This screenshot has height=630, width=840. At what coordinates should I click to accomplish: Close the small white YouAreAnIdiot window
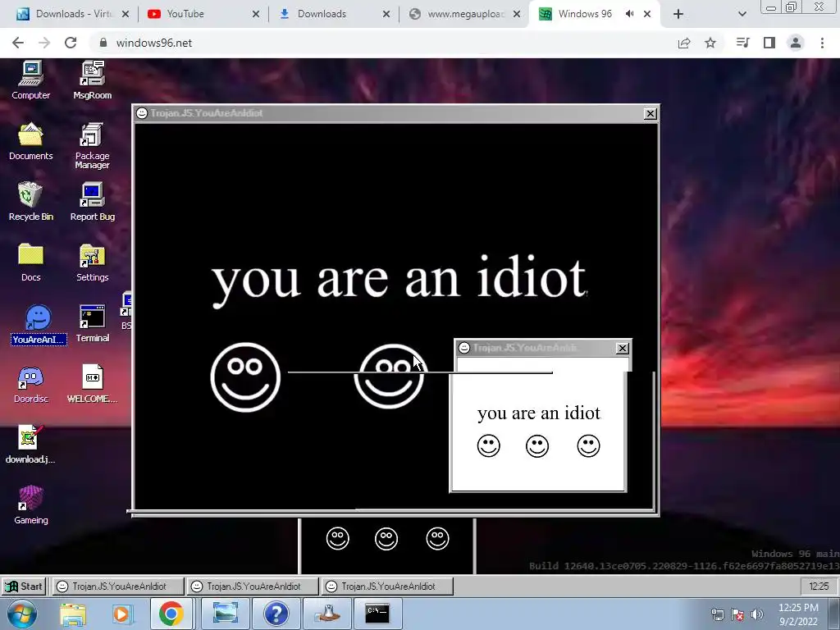[x=622, y=348]
